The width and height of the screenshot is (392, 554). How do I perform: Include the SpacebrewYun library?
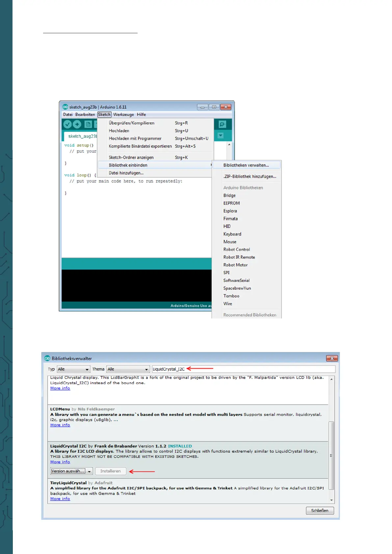[x=247, y=288]
